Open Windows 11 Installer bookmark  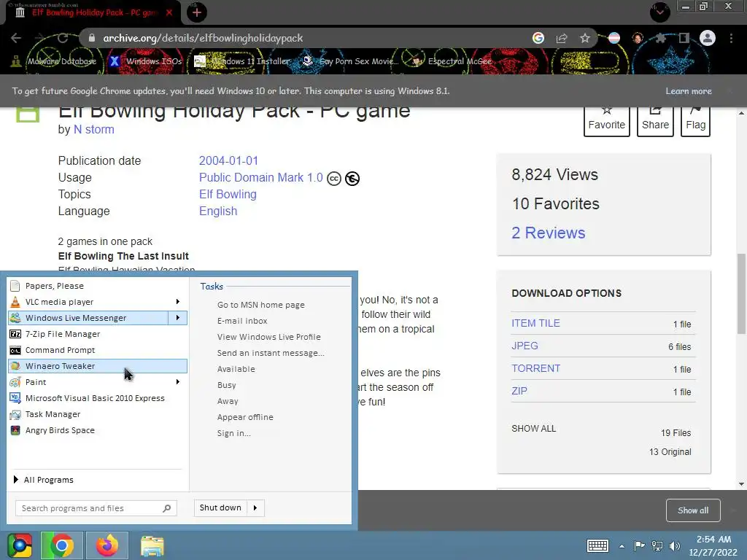(242, 61)
